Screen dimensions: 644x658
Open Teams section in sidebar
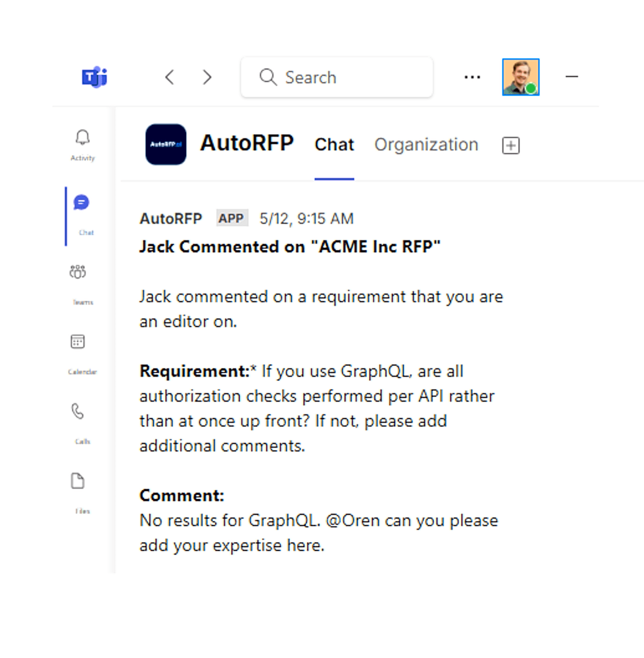(82, 284)
